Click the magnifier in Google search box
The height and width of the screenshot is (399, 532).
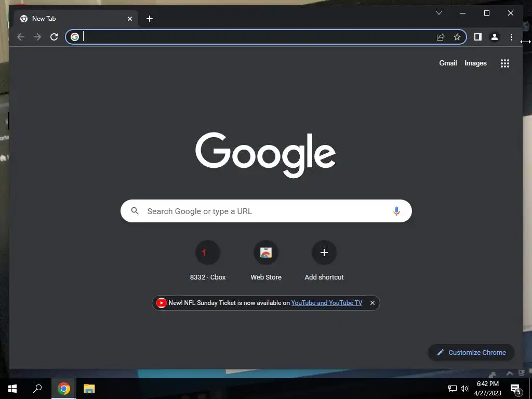pos(135,211)
